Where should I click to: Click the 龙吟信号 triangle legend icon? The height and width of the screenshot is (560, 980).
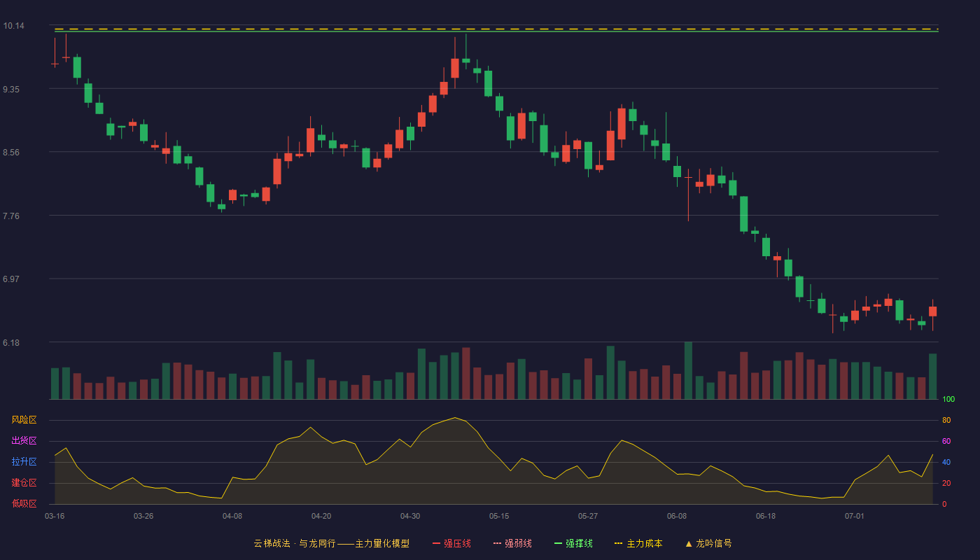[x=689, y=543]
